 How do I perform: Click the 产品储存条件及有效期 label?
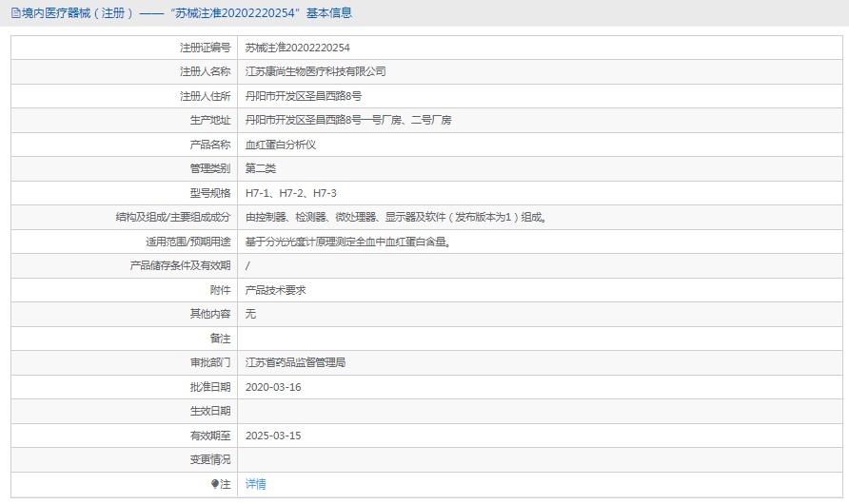180,265
